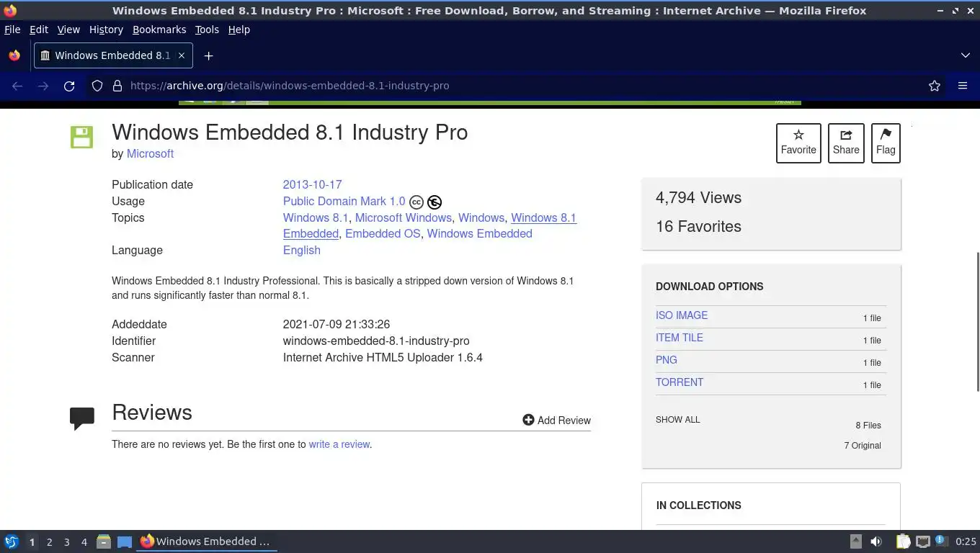This screenshot has height=553, width=980.
Task: Open the View menu
Action: click(68, 30)
